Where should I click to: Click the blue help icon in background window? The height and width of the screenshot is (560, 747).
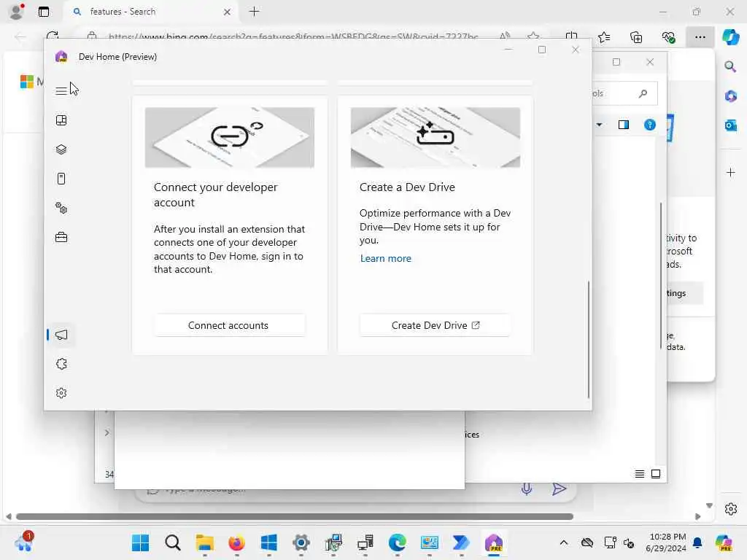pyautogui.click(x=650, y=125)
